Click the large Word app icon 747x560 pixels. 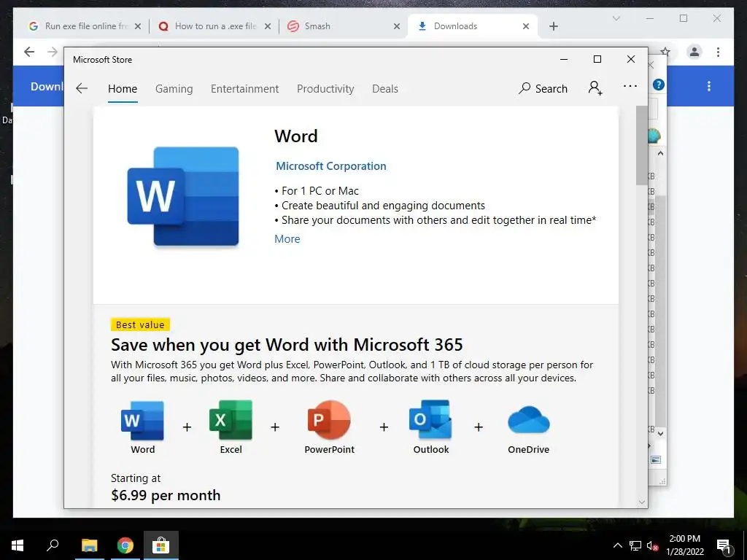click(x=183, y=196)
